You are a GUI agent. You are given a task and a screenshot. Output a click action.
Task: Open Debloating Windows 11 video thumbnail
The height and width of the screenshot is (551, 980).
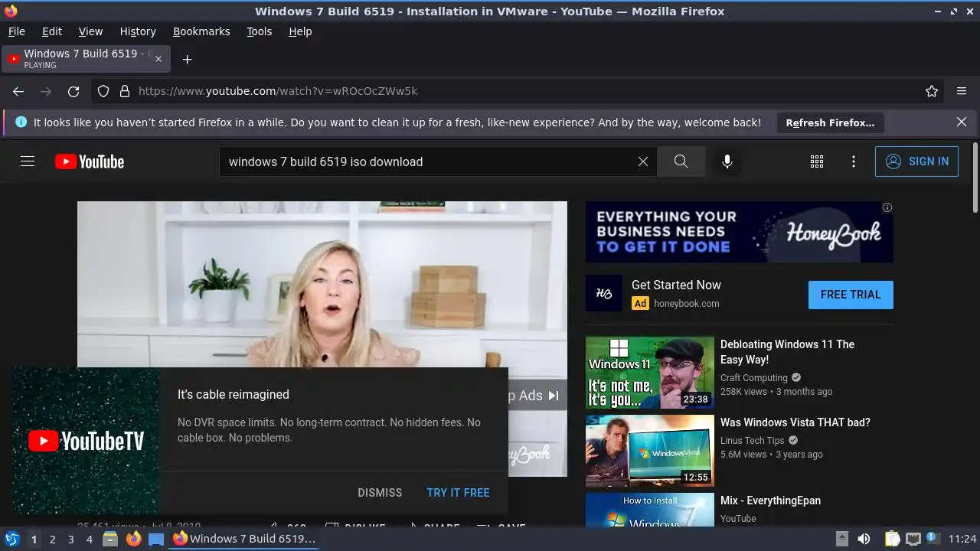(x=649, y=373)
